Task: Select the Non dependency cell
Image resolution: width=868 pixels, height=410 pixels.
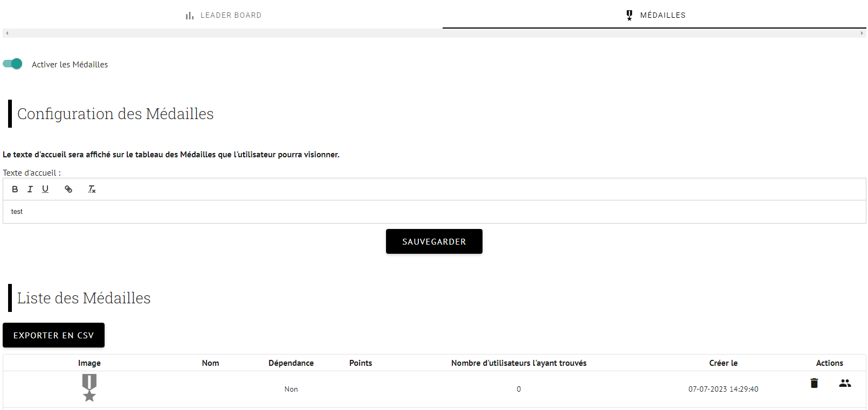Action: point(291,389)
